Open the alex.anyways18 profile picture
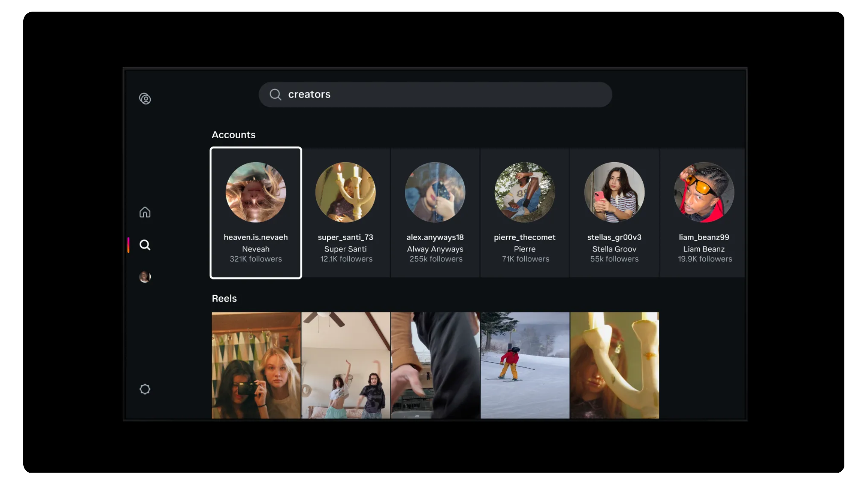868x490 pixels. pyautogui.click(x=435, y=192)
